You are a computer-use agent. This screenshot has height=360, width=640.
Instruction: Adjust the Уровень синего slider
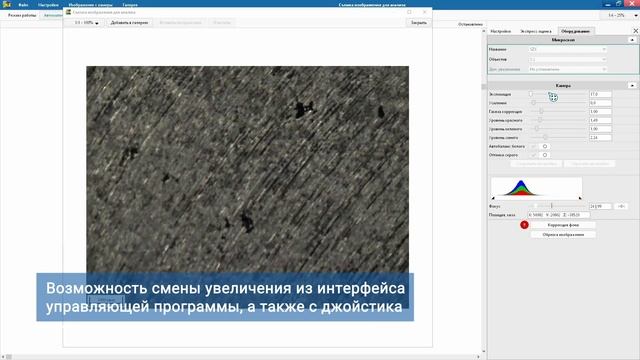(558, 138)
